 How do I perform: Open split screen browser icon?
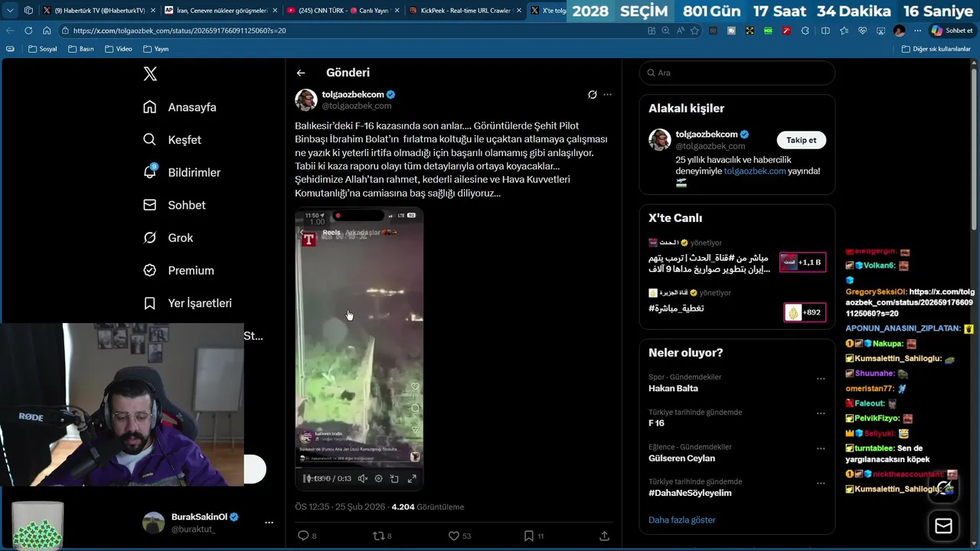825,31
